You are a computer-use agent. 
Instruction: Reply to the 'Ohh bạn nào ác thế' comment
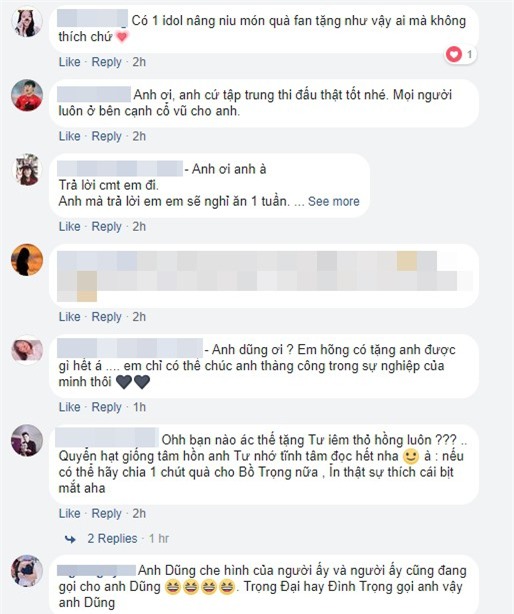[106, 514]
